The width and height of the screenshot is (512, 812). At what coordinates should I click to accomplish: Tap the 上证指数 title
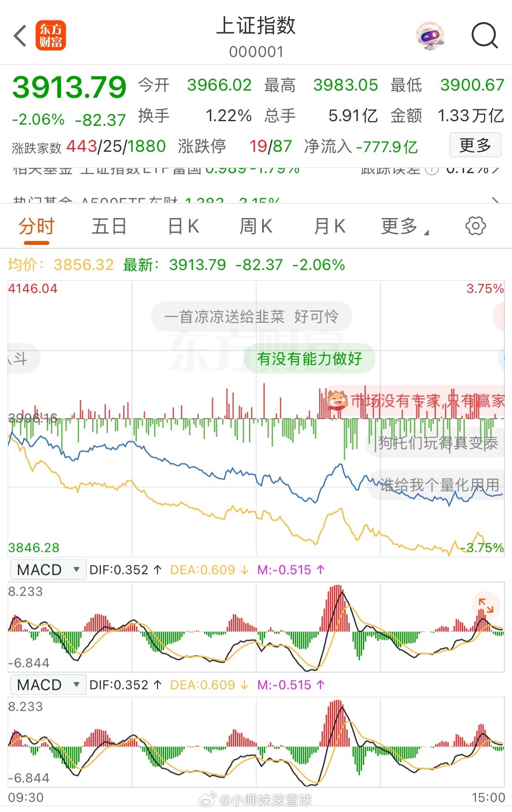[256, 26]
